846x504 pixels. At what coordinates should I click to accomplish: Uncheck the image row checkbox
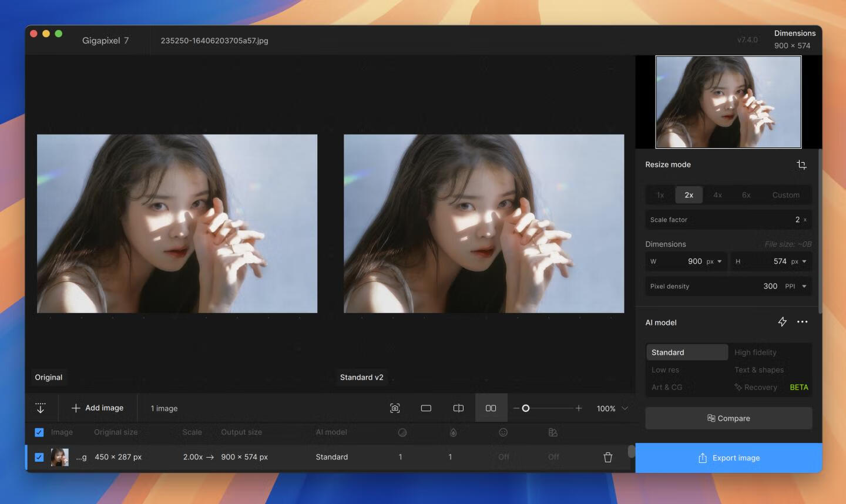39,456
